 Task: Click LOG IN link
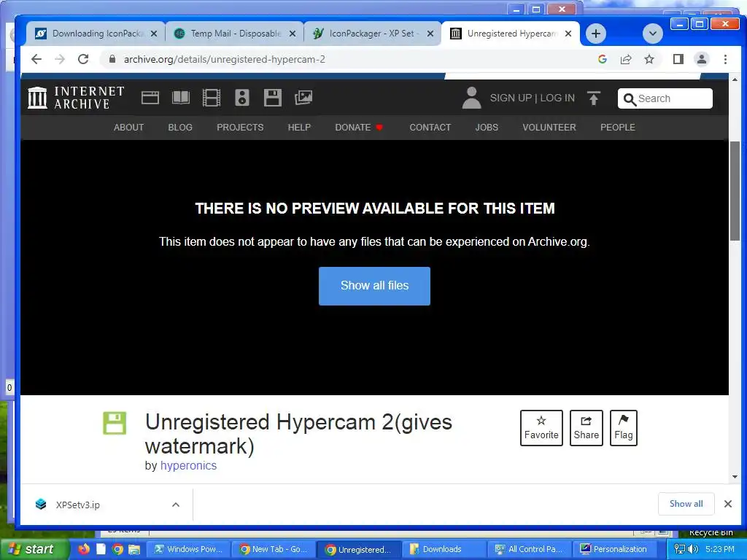[557, 98]
